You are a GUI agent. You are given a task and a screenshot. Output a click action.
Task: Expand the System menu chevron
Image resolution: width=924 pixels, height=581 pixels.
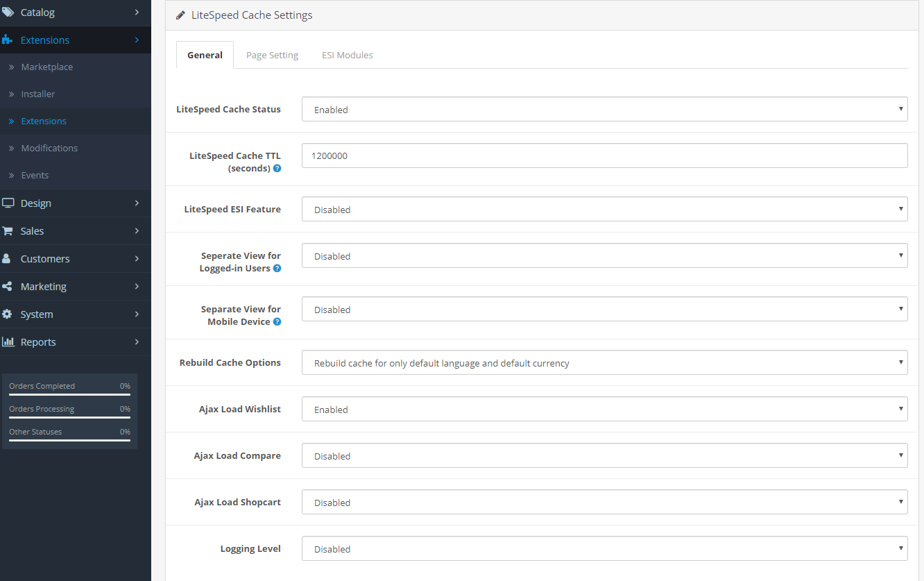click(137, 314)
